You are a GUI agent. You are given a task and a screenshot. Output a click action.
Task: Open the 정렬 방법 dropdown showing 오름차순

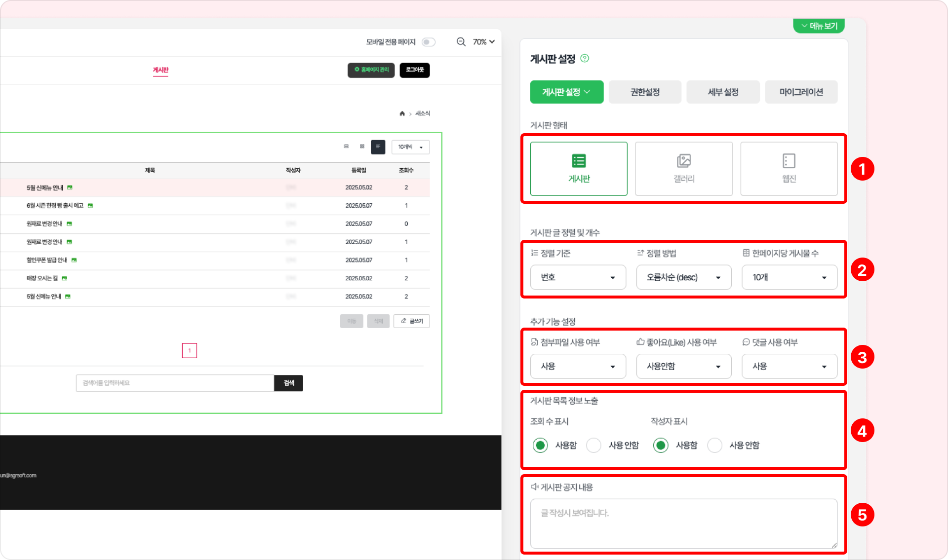[x=683, y=277]
